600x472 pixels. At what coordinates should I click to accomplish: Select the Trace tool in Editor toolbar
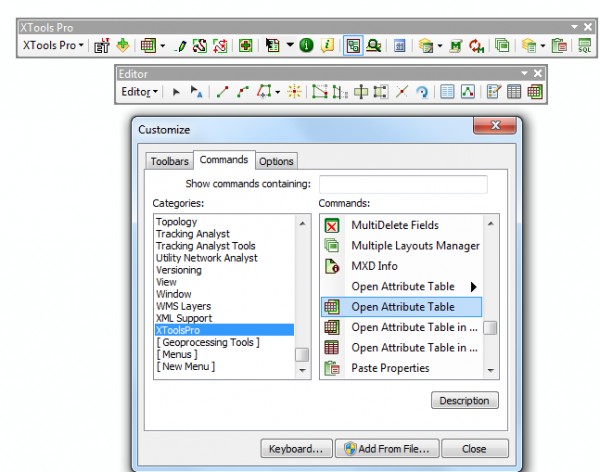tap(264, 92)
